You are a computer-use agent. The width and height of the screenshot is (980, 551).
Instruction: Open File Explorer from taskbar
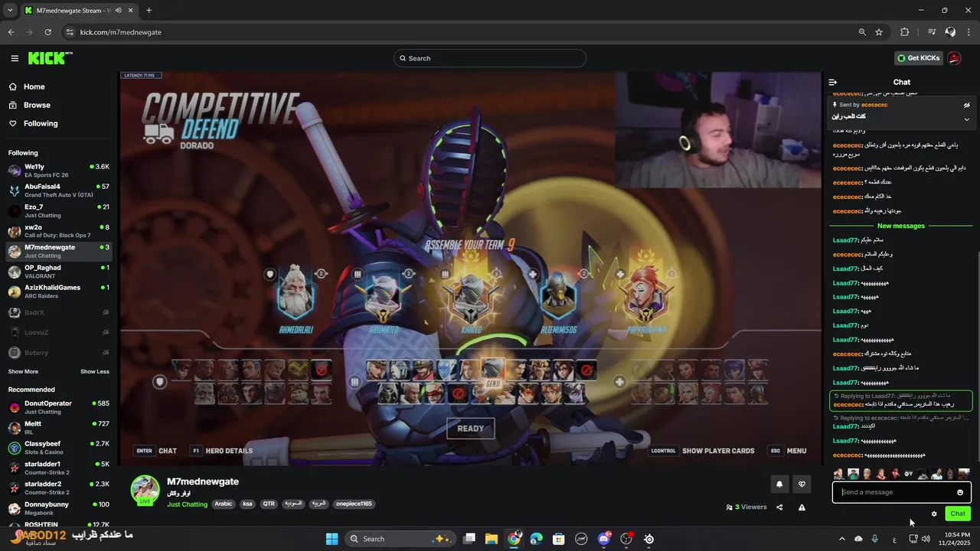coord(492,539)
